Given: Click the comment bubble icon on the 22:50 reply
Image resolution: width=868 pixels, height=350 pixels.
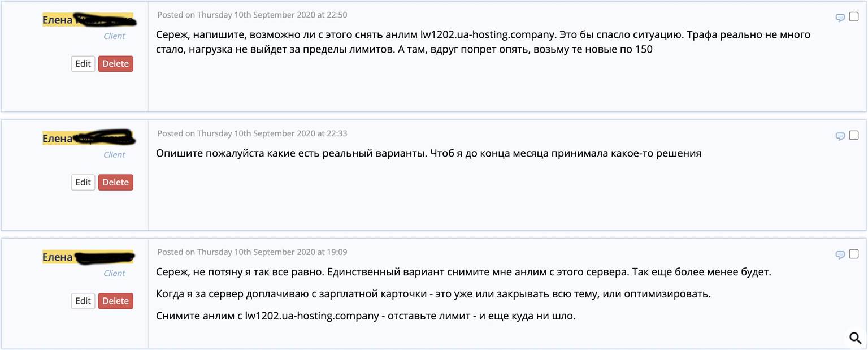Looking at the screenshot, I should click(840, 18).
